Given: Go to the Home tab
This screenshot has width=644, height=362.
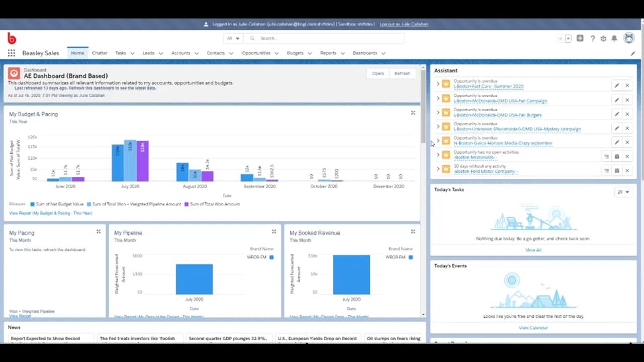Looking at the screenshot, I should [77, 53].
